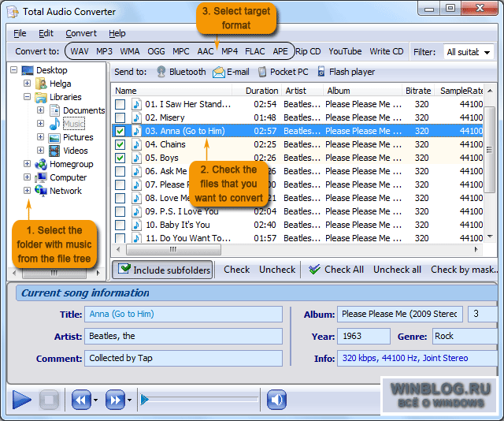Click the music file icon for 10. Baby It's You
The image size is (504, 421).
[136, 225]
